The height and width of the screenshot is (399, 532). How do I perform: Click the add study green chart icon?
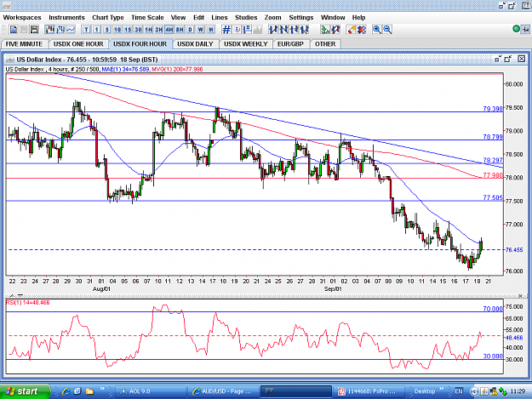pyautogui.click(x=325, y=30)
